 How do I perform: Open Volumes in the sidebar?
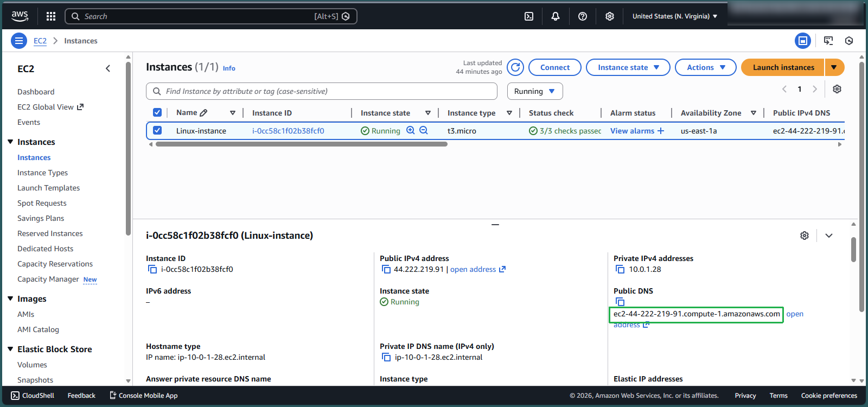32,365
